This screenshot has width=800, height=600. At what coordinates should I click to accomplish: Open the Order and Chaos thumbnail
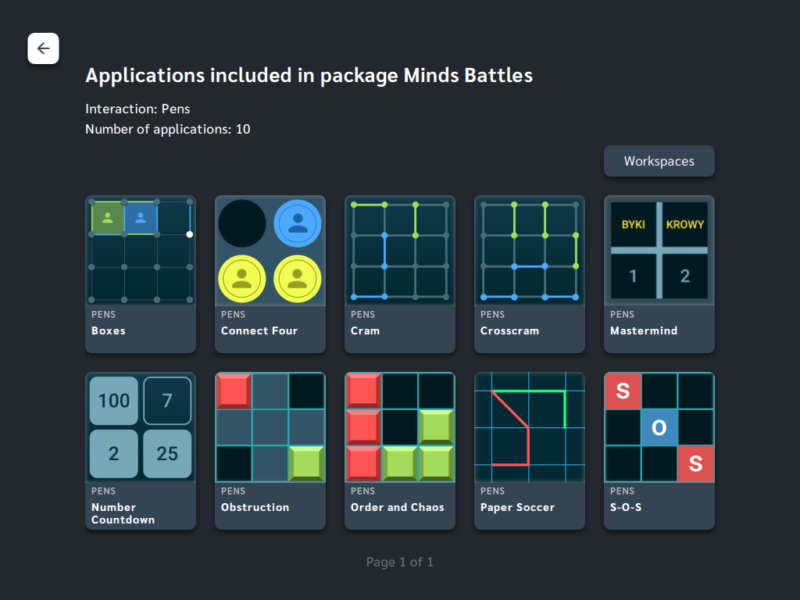(x=400, y=427)
